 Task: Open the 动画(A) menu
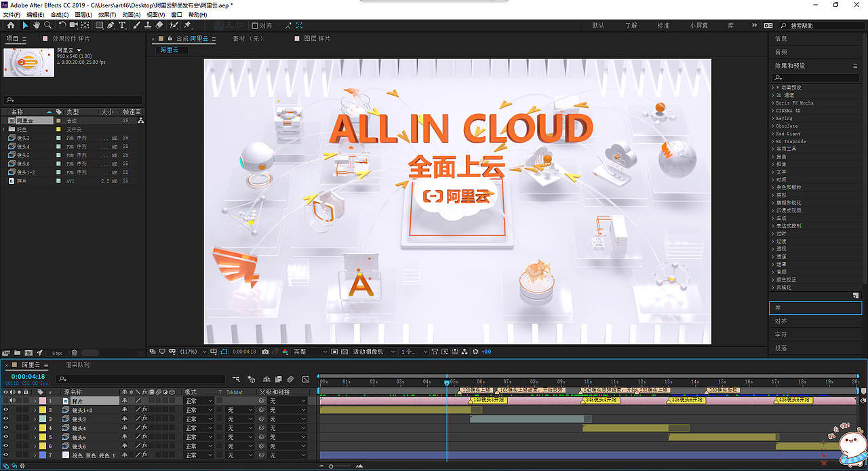(x=132, y=14)
